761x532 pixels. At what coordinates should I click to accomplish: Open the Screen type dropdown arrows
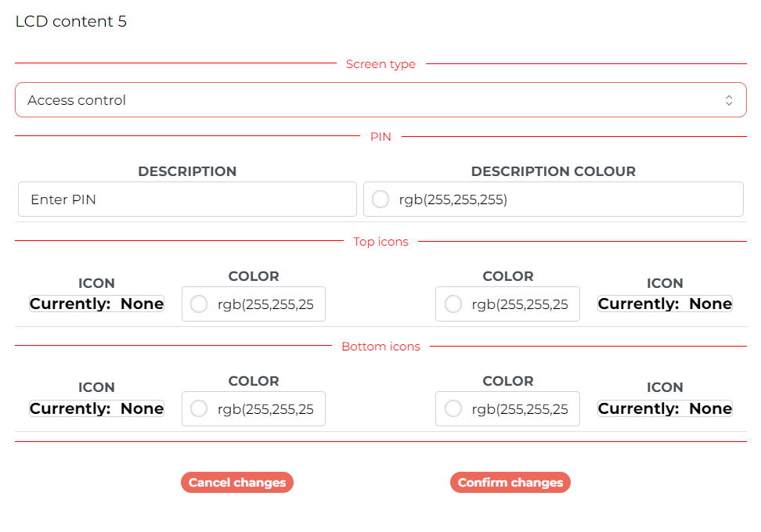(728, 100)
